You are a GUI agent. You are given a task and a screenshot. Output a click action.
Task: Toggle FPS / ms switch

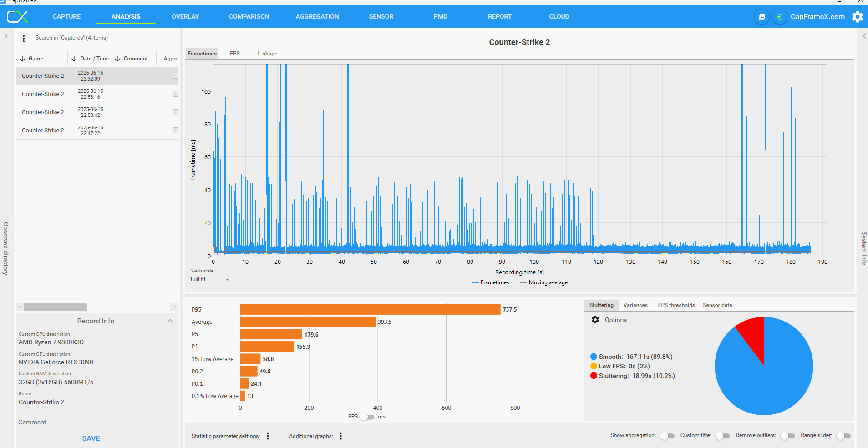[x=367, y=417]
